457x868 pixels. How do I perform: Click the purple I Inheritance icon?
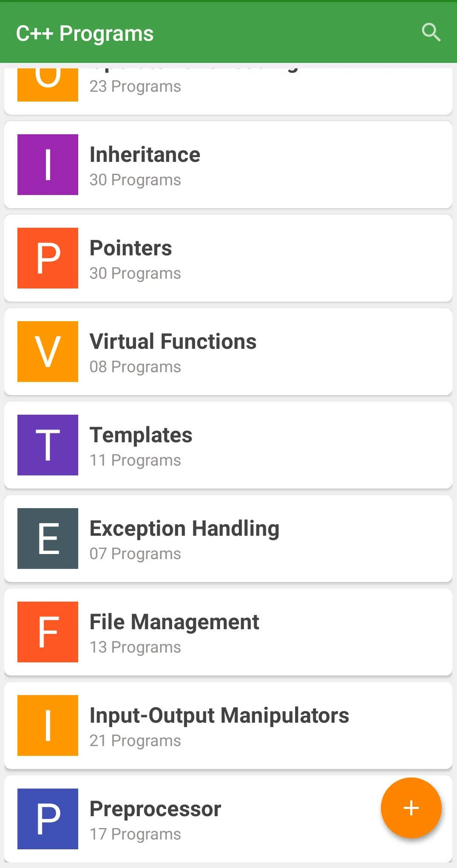(48, 164)
